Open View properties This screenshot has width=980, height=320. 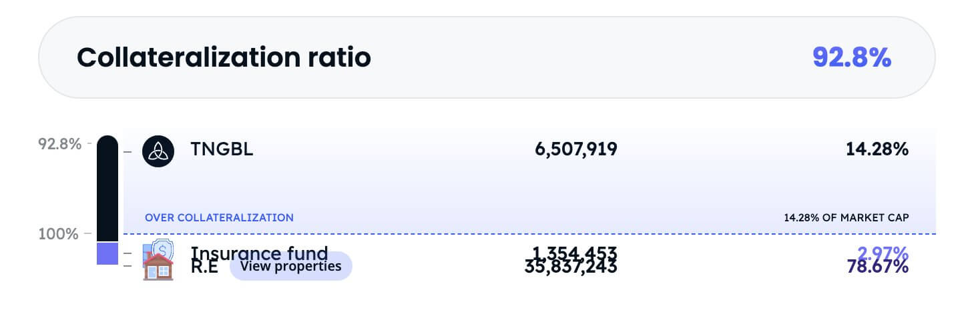290,266
